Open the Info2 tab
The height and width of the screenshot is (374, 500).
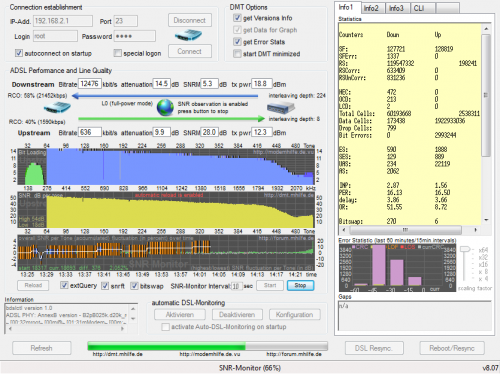[x=373, y=8]
